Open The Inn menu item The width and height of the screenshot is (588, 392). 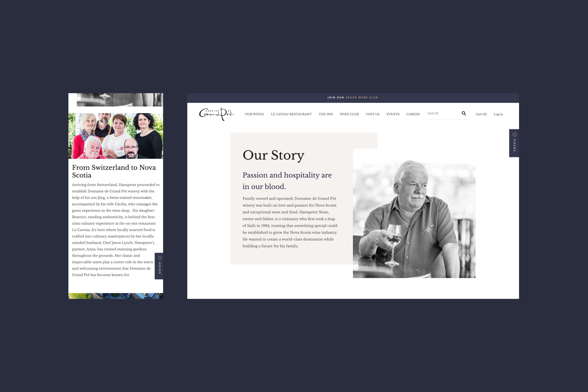(x=326, y=114)
